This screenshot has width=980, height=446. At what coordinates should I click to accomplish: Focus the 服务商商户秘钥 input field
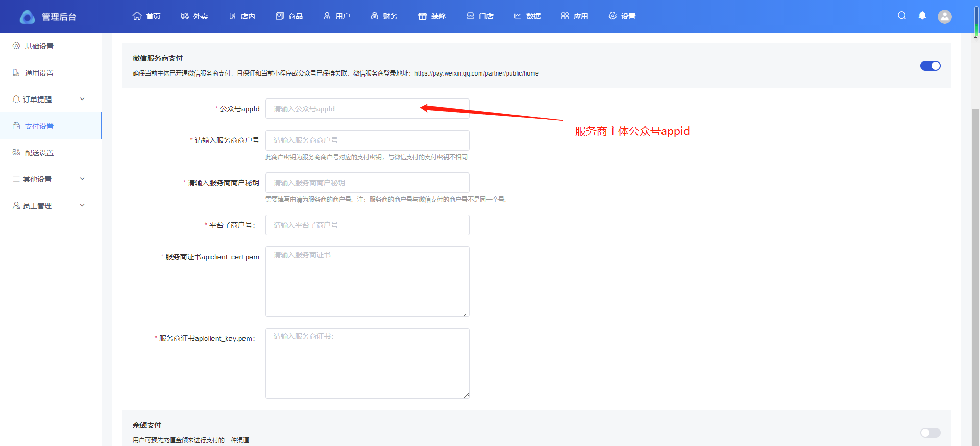point(367,183)
